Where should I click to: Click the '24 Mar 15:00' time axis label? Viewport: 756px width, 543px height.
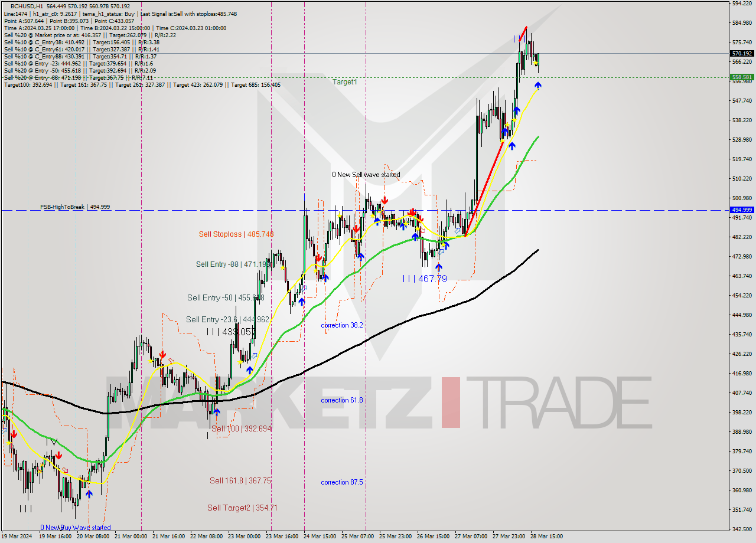point(319,537)
